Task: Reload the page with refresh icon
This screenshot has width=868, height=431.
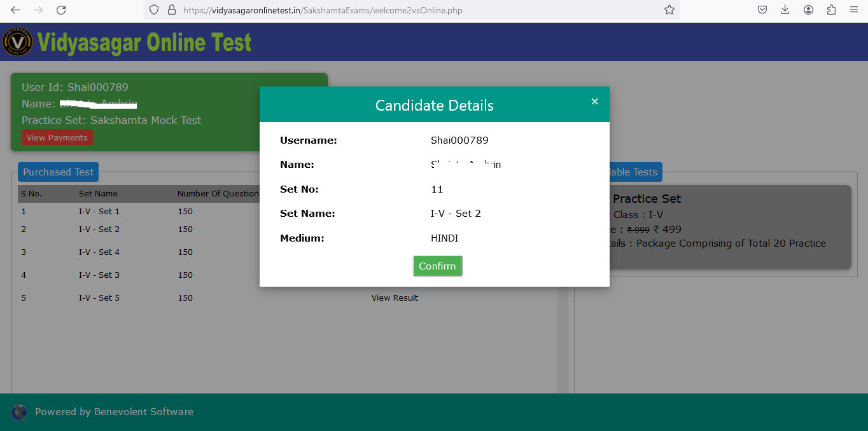Action: point(61,10)
